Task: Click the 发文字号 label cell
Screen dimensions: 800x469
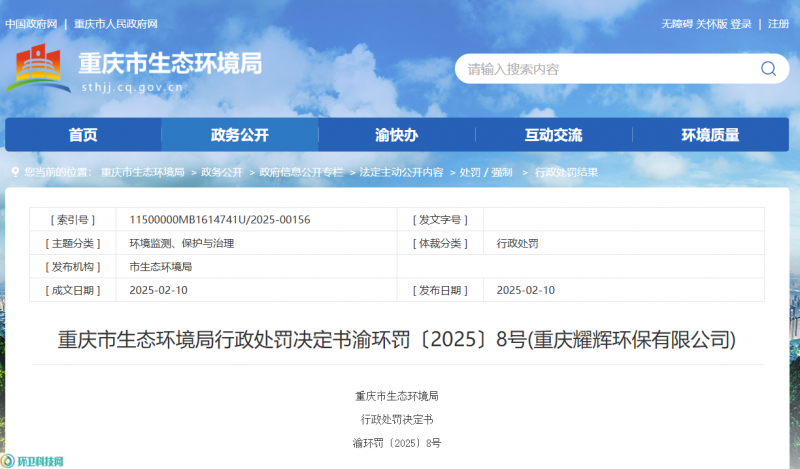Action: (x=440, y=219)
